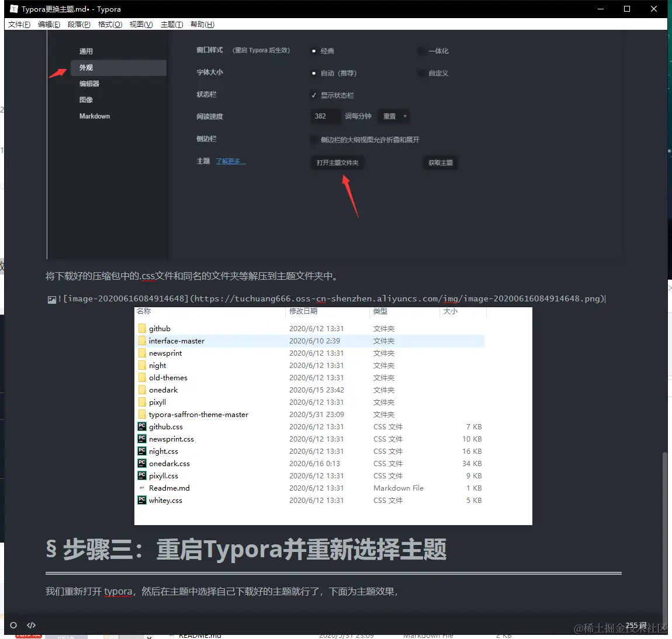672x639 pixels.
Task: Choose 自定义 font size radio
Action: click(x=421, y=73)
